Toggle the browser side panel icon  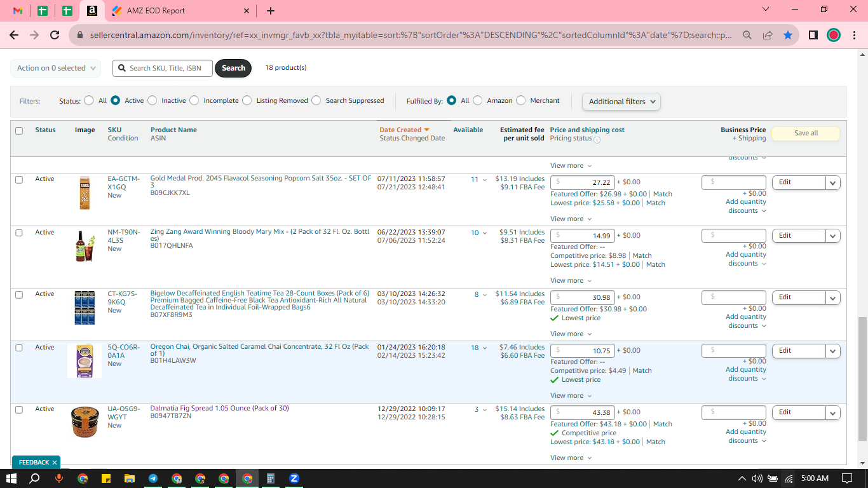813,35
